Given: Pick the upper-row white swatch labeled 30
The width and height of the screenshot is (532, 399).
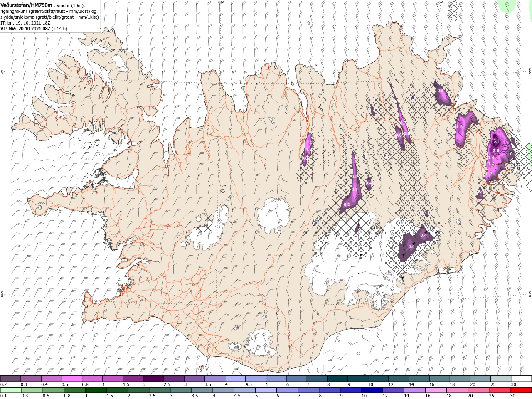Looking at the screenshot, I should pos(521,379).
